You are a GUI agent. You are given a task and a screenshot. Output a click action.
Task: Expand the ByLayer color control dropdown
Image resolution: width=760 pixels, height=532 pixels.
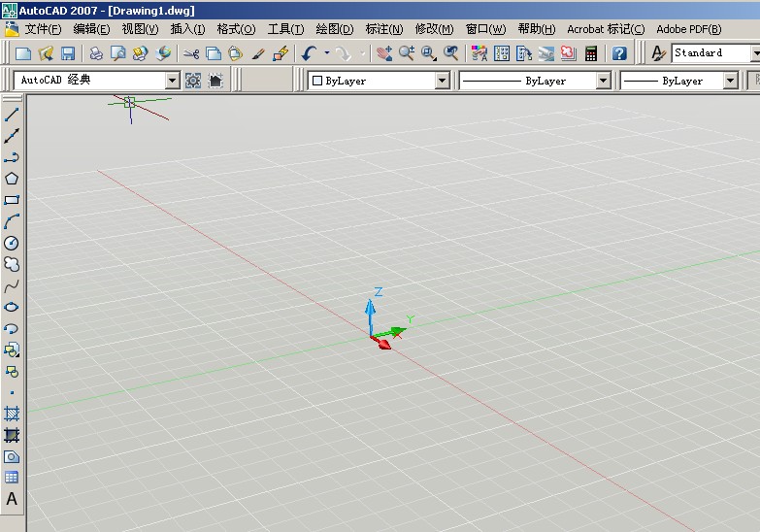pyautogui.click(x=442, y=81)
